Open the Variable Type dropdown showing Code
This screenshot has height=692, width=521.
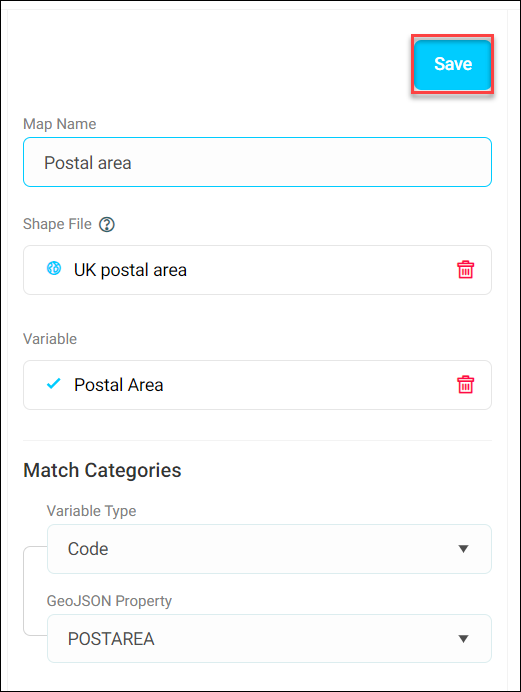click(x=269, y=549)
